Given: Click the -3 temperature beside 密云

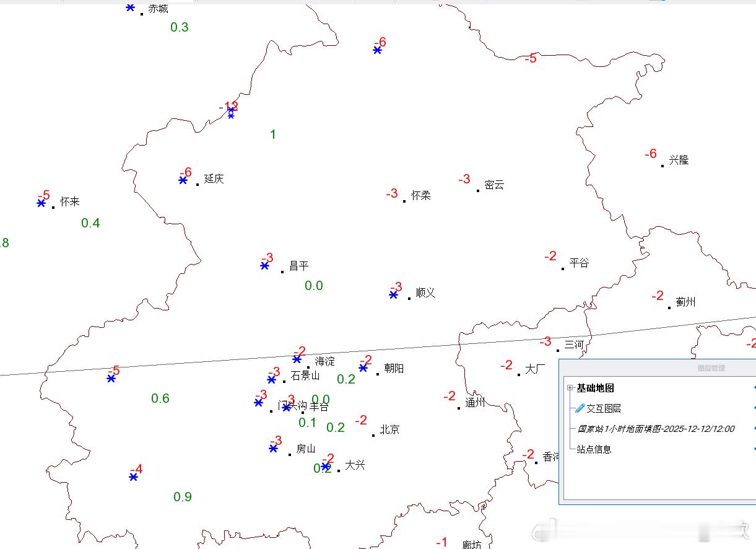Looking at the screenshot, I should [x=464, y=179].
